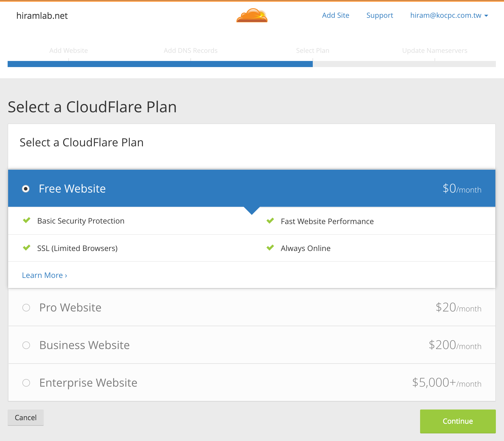Screen dimensions: 504x441
Task: Open the Support link
Action: click(380, 15)
